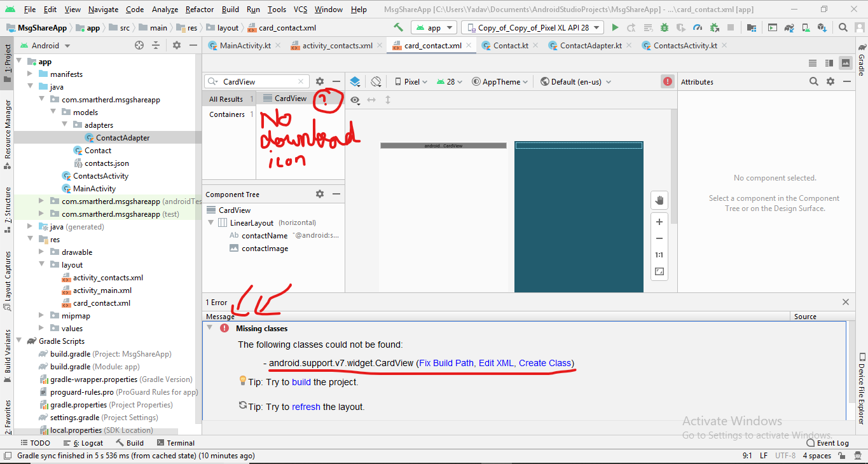868x464 pixels.
Task: Set zoom to 1:1 actual size
Action: click(659, 255)
